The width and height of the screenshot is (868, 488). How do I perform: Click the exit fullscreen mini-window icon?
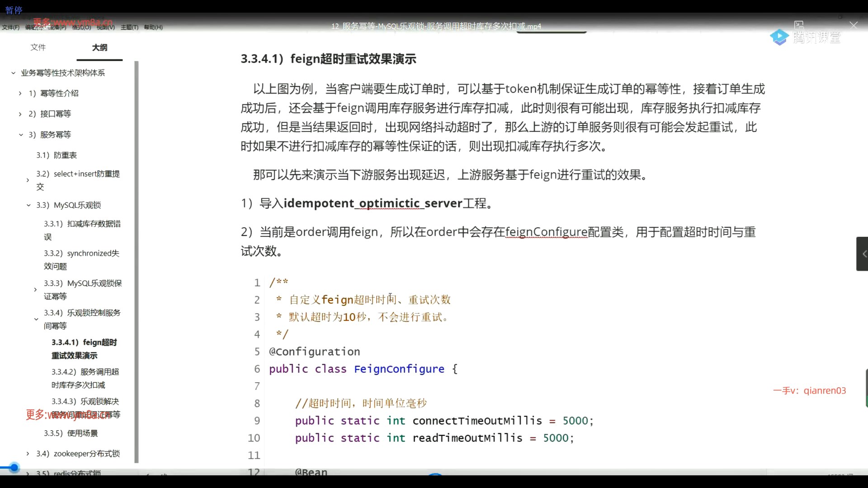pyautogui.click(x=799, y=25)
